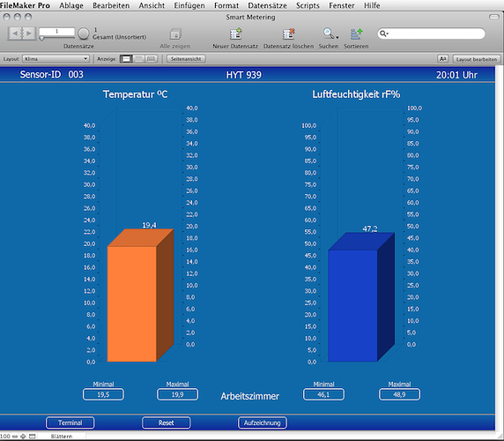Viewport: 504px width, 441px height.
Task: Click the Aufzeichnung button
Action: 263,422
